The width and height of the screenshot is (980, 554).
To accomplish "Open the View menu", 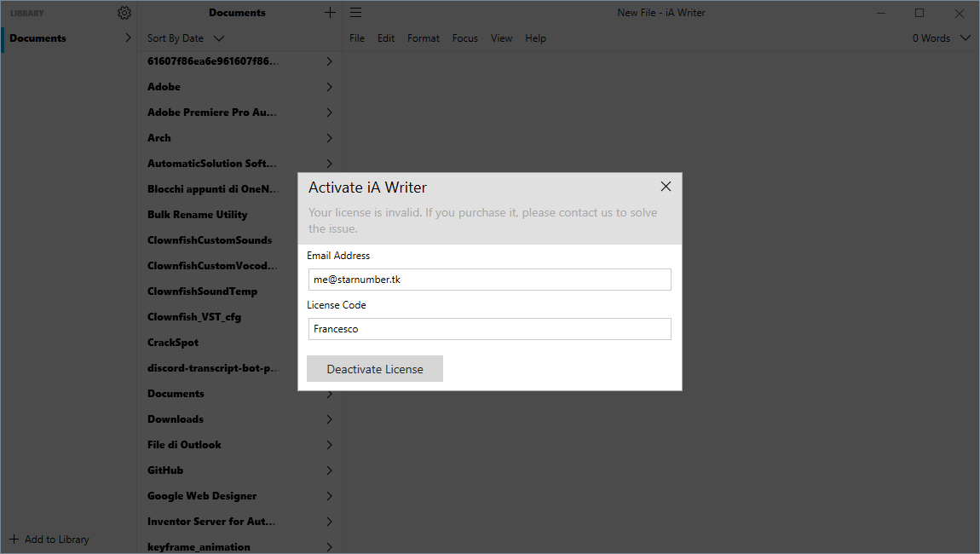I will pos(501,38).
